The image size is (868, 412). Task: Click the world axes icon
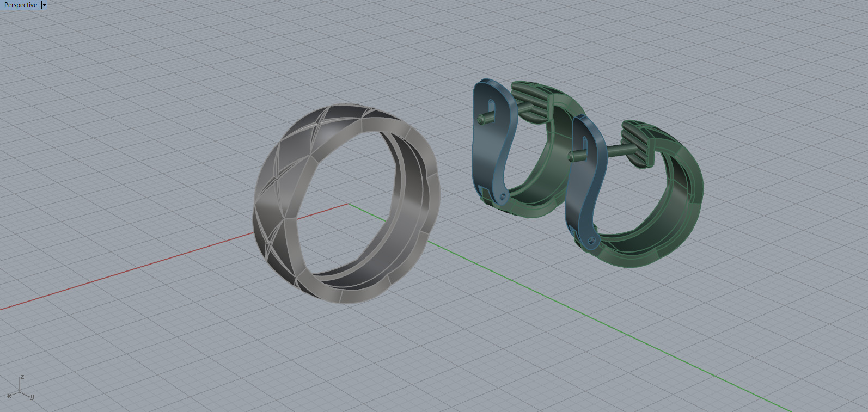click(x=21, y=388)
